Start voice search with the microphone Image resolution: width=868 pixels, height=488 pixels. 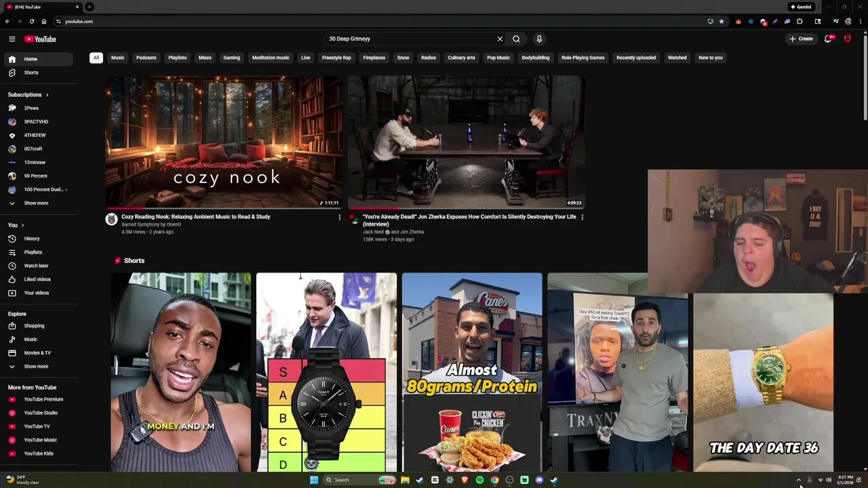click(x=539, y=39)
